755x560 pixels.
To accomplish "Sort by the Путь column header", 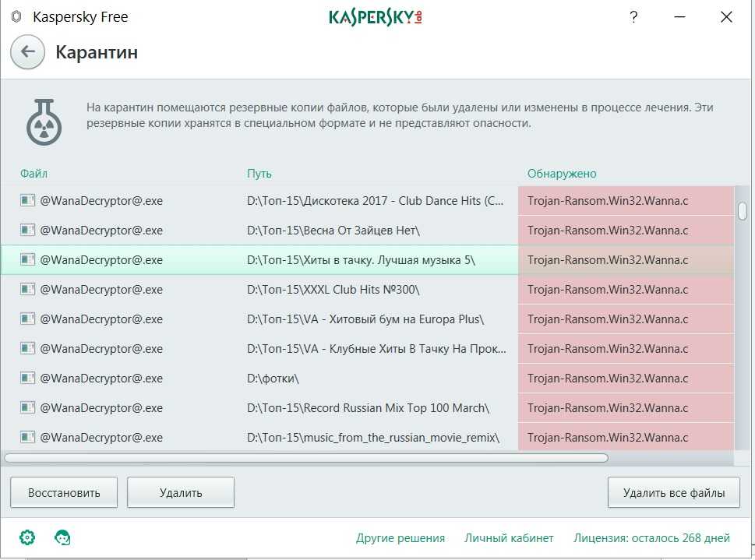I will click(259, 174).
